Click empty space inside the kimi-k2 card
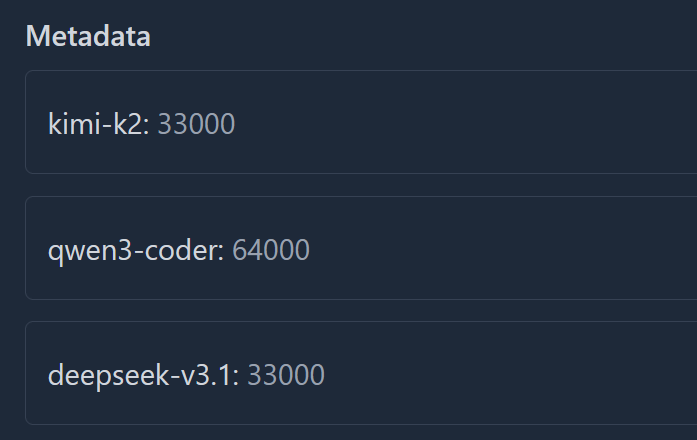The width and height of the screenshot is (697, 440). coord(489,122)
